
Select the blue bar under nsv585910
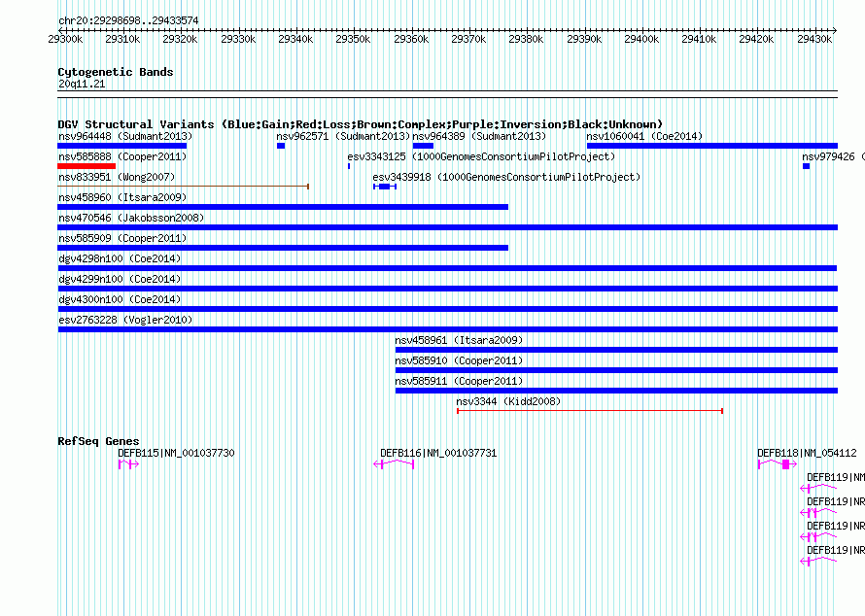tap(617, 370)
